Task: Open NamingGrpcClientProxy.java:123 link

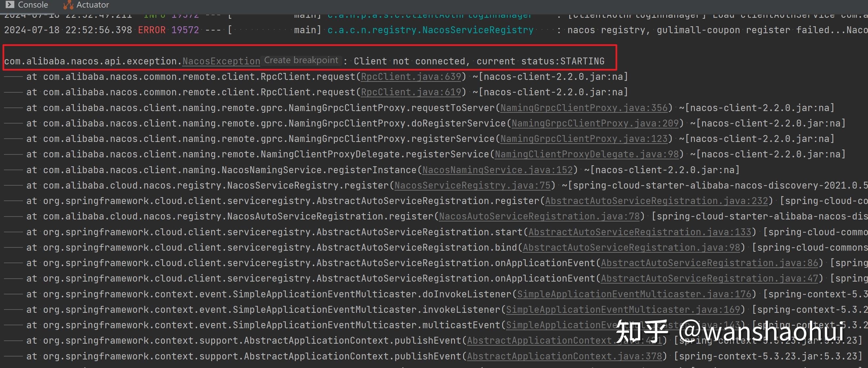Action: (583, 139)
